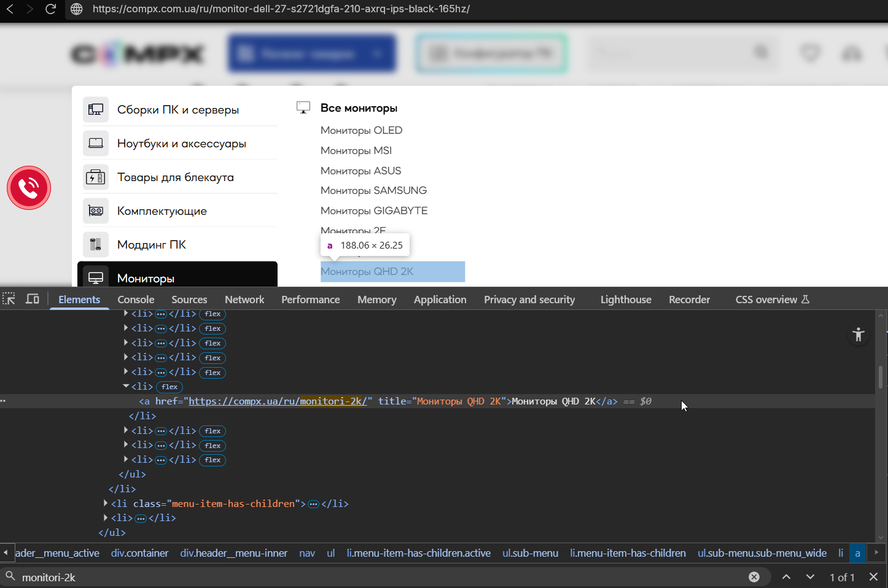Click the monitor icon next to Все мониторы
888x588 pixels.
(x=303, y=108)
